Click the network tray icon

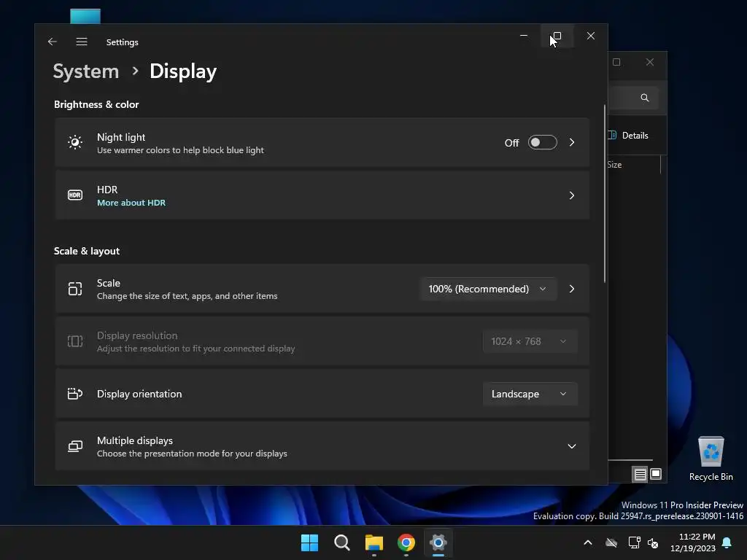(634, 542)
